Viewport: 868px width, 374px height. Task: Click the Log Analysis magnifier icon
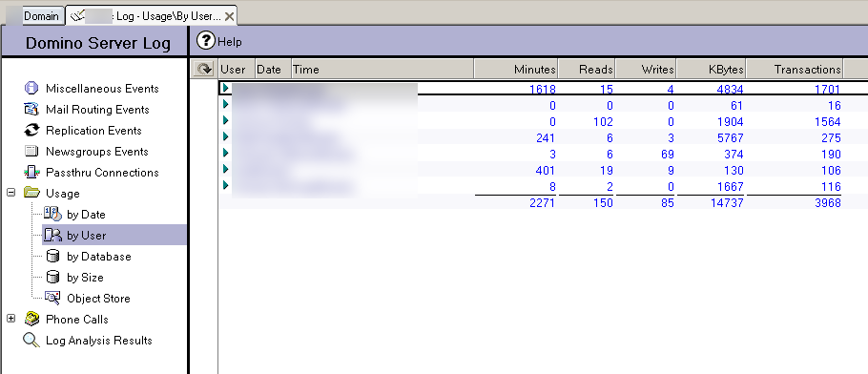(x=31, y=341)
